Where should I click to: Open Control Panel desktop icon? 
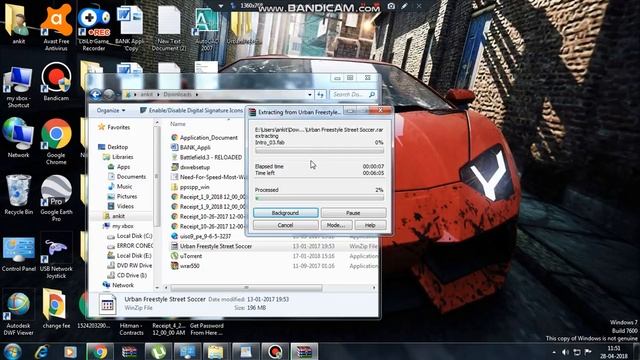click(x=18, y=253)
